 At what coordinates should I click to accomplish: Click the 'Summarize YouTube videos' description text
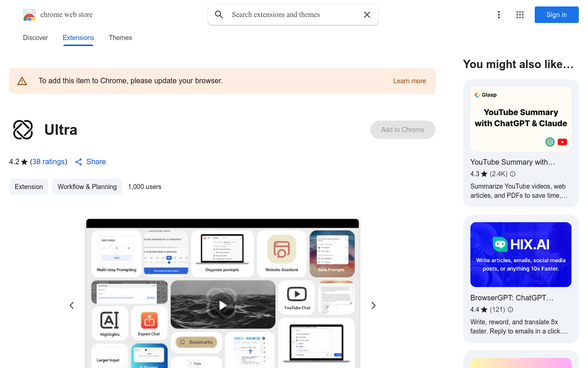519,191
